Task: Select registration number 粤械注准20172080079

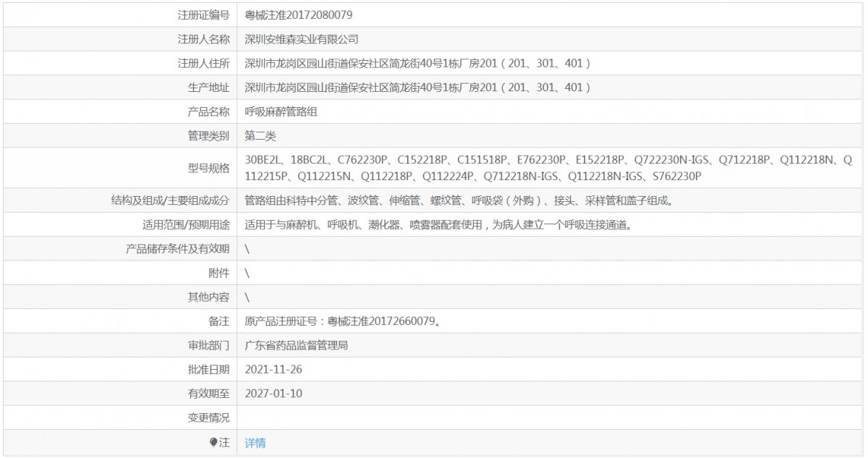Action: click(299, 14)
